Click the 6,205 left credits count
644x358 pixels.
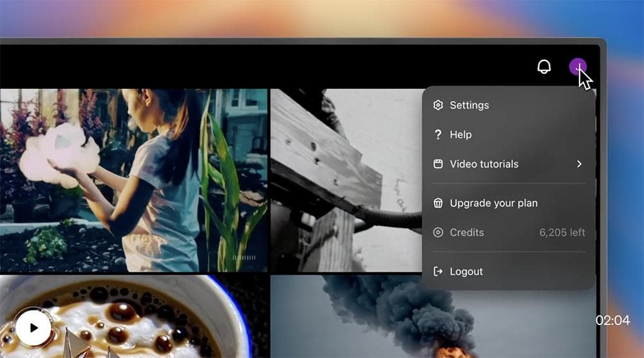pos(562,232)
